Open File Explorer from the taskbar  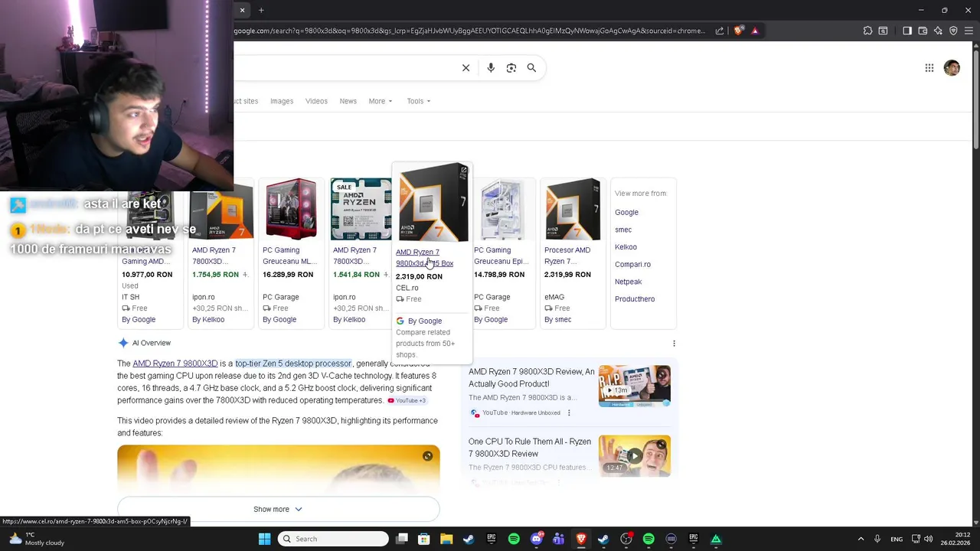click(446, 539)
